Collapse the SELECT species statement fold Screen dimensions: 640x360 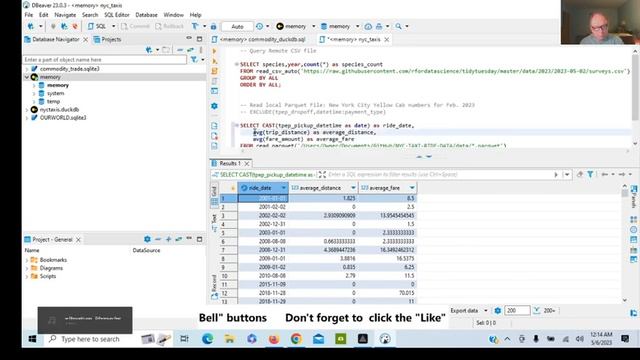click(x=236, y=64)
